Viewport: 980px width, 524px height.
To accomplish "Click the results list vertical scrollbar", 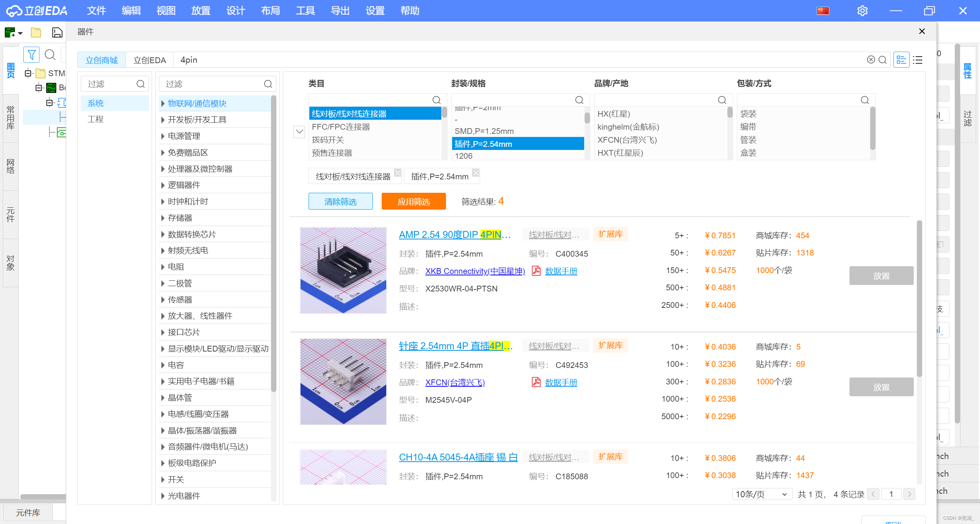I will (919, 298).
